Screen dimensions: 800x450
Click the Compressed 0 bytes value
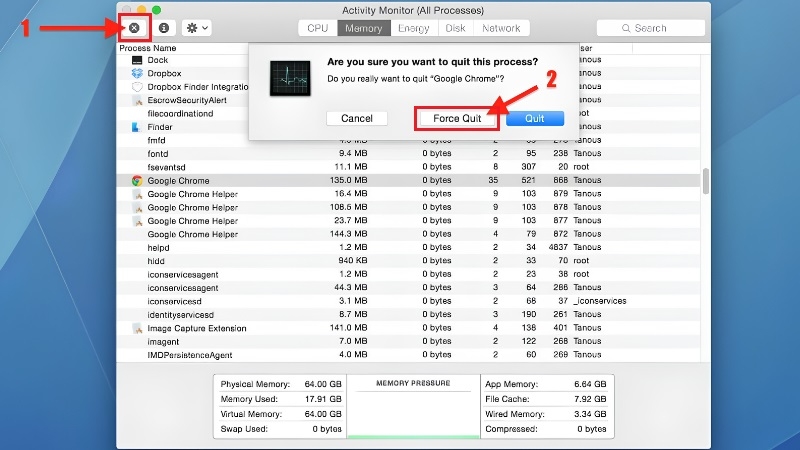coord(592,429)
